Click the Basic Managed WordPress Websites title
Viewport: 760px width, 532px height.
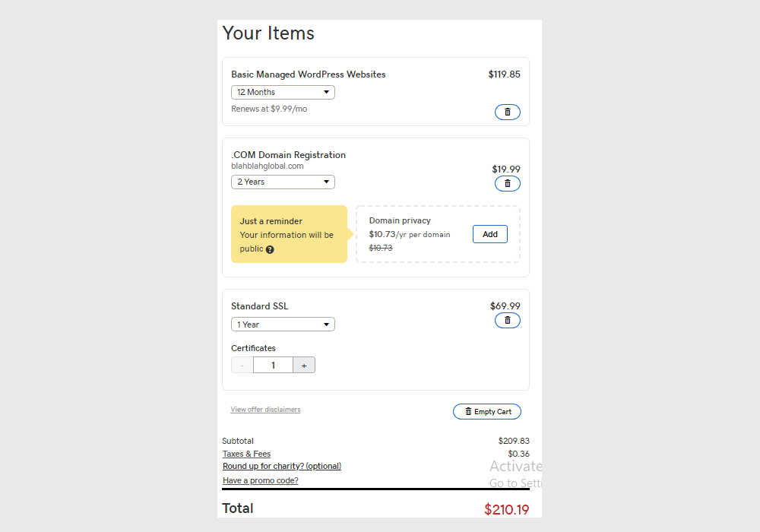[309, 74]
